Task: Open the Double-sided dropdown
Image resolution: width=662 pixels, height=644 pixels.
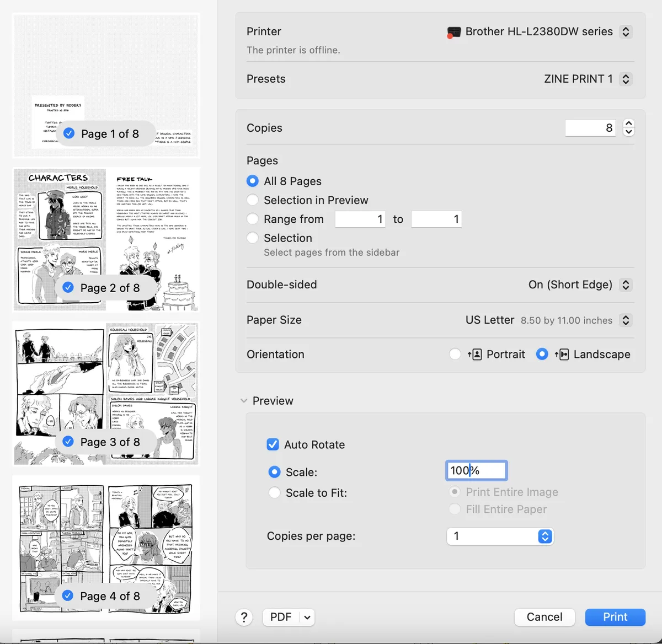Action: pyautogui.click(x=626, y=285)
